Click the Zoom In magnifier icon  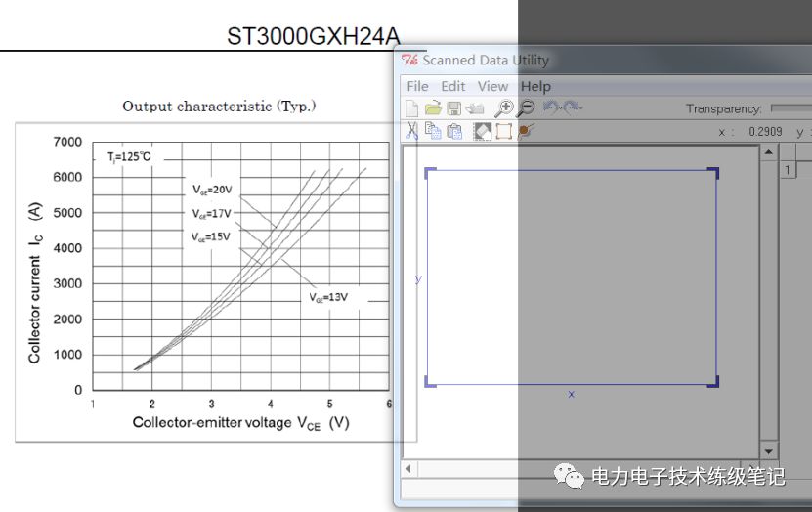tap(504, 107)
